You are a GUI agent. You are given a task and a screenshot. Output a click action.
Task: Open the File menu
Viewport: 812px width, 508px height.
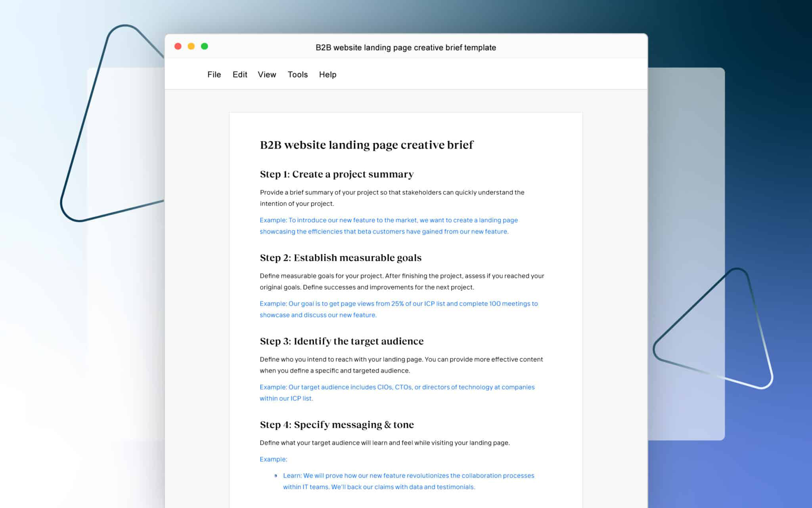click(214, 74)
